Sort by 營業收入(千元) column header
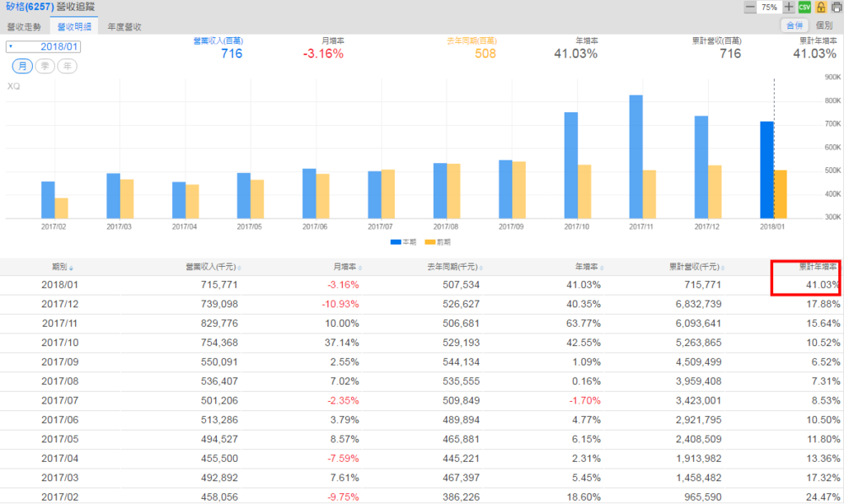This screenshot has width=844, height=504. tap(213, 267)
